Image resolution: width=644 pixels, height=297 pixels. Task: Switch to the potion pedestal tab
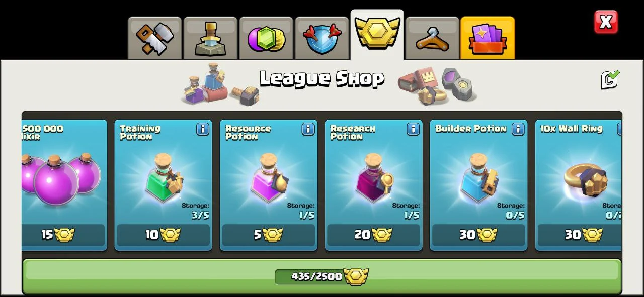click(x=210, y=38)
